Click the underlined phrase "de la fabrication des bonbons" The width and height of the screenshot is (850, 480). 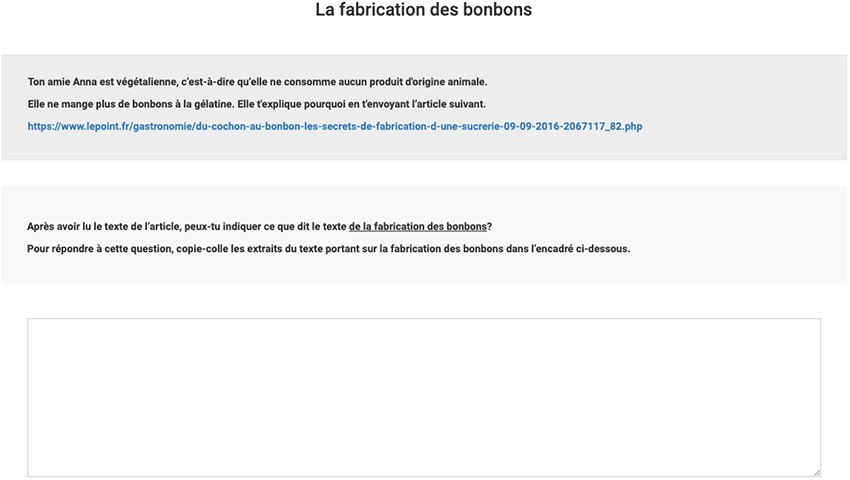pyautogui.click(x=417, y=227)
